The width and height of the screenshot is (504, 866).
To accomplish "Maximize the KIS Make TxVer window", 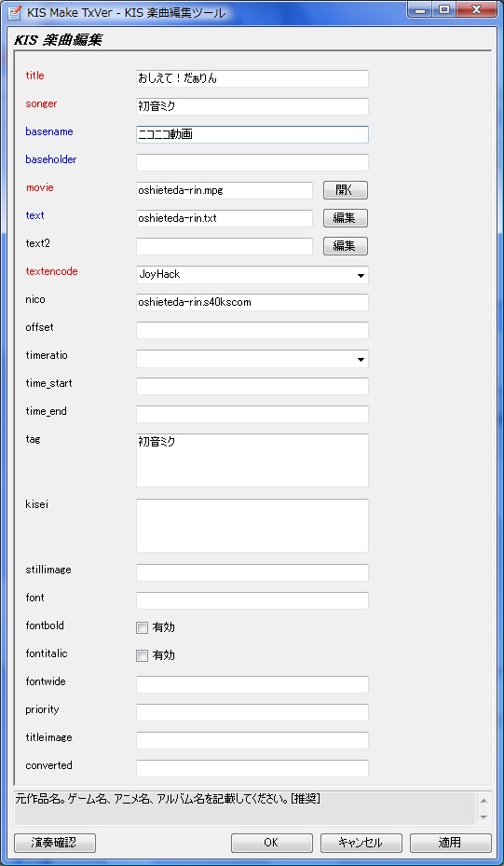I will 445,9.
